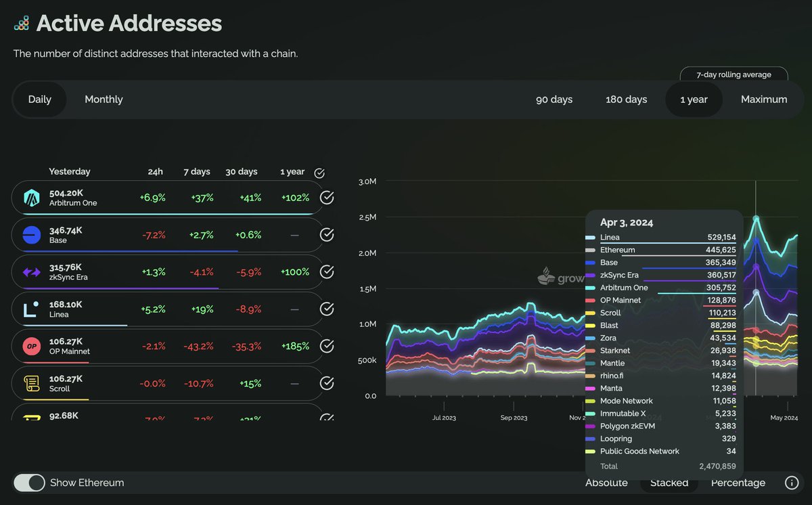Click the 1 year column header

coord(292,172)
